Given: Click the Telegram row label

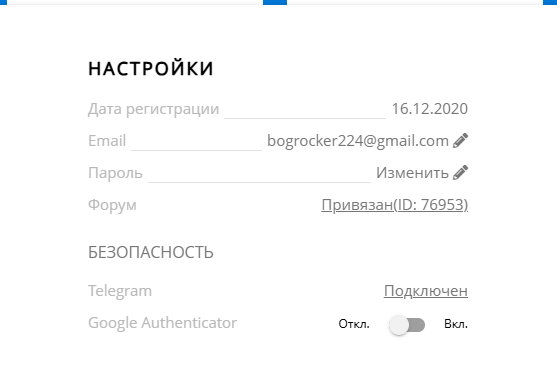Looking at the screenshot, I should pos(120,291).
